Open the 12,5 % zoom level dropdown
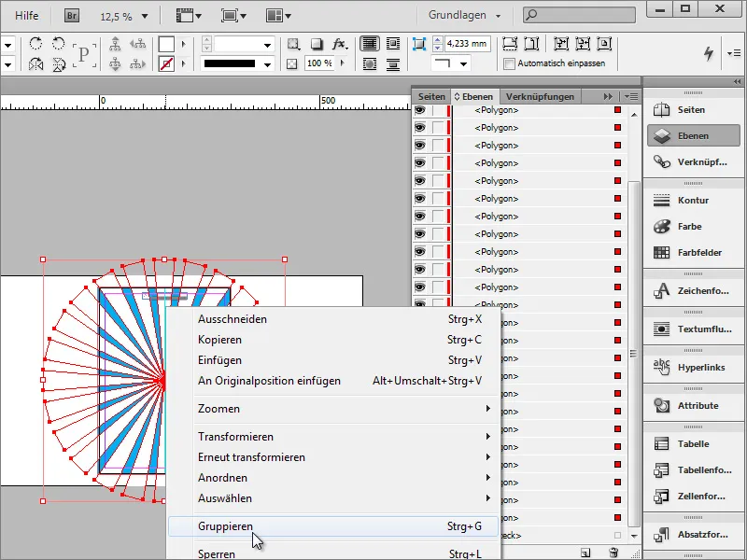This screenshot has height=560, width=747. [145, 17]
